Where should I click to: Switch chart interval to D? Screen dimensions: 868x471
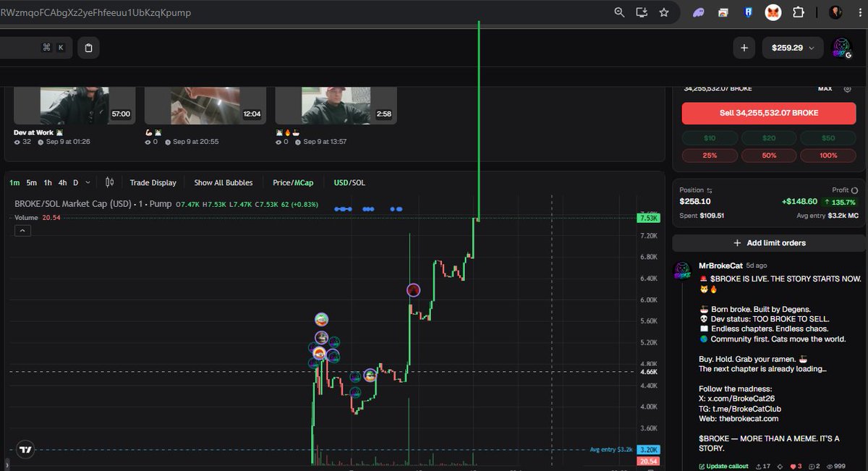75,182
